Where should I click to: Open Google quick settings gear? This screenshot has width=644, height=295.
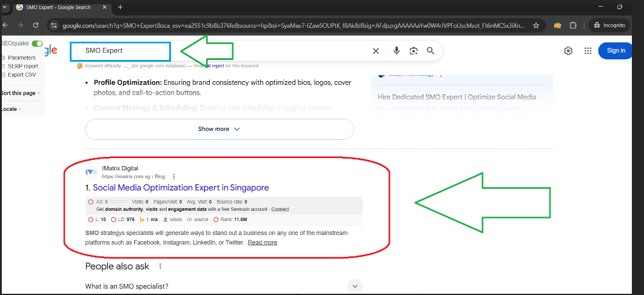(568, 51)
